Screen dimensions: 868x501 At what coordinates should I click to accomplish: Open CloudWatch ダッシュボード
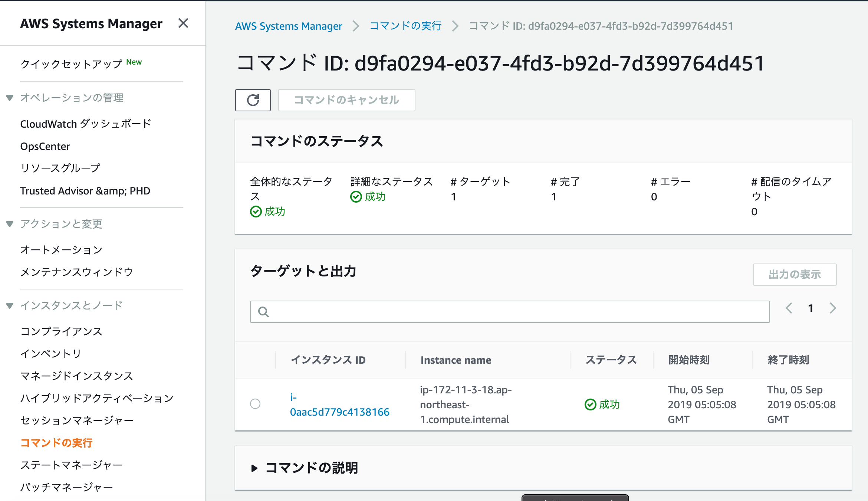86,124
